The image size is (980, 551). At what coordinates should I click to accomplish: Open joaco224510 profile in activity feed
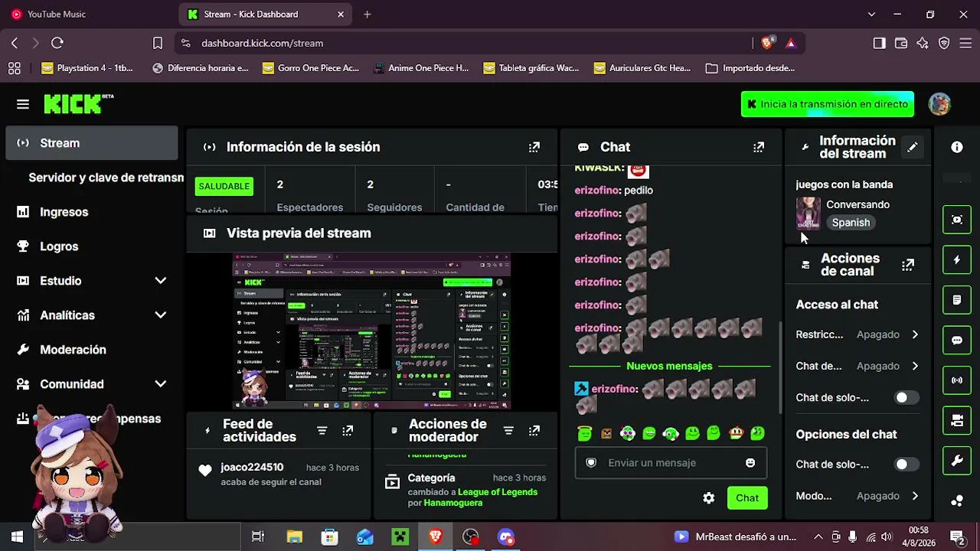(252, 467)
